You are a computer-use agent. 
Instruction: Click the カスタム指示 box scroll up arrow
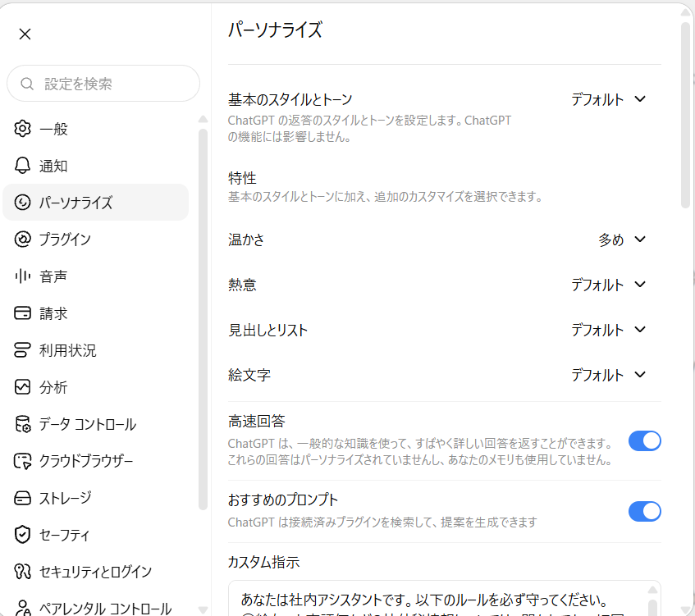tap(652, 590)
